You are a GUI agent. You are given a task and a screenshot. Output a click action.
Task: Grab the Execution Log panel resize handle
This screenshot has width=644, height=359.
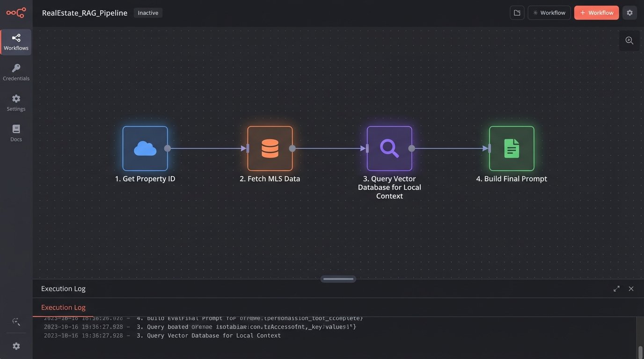coord(338,279)
